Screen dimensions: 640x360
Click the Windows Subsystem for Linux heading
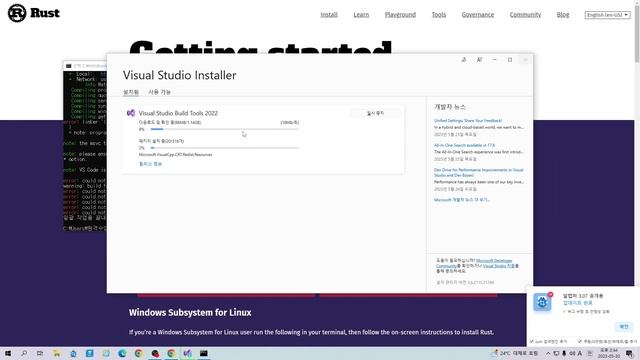tap(190, 313)
